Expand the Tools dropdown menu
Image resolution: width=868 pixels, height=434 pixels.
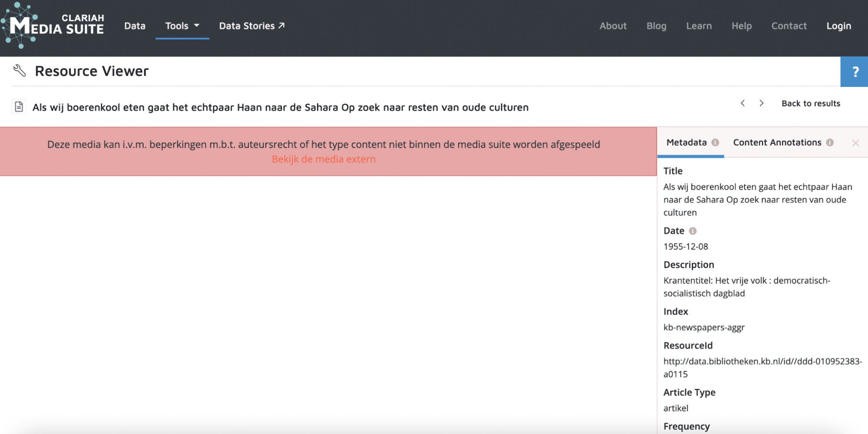tap(182, 26)
